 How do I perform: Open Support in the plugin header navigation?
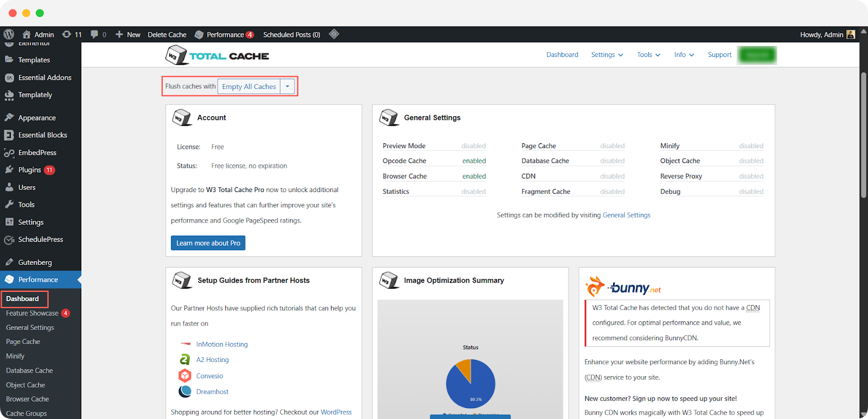pos(719,55)
